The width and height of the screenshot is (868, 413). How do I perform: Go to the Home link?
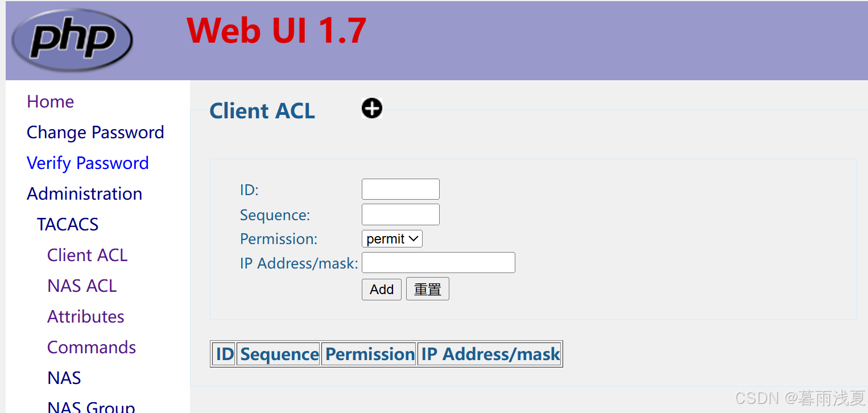click(50, 101)
